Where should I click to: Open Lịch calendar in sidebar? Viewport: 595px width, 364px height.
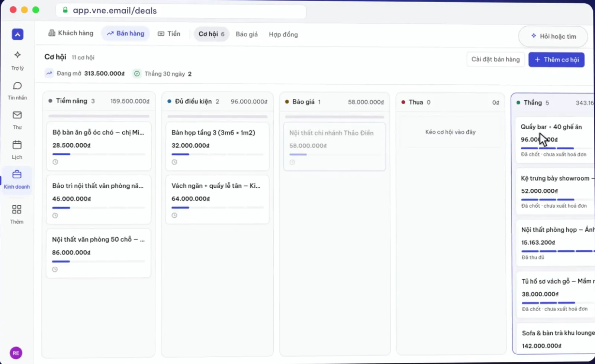coord(17,150)
